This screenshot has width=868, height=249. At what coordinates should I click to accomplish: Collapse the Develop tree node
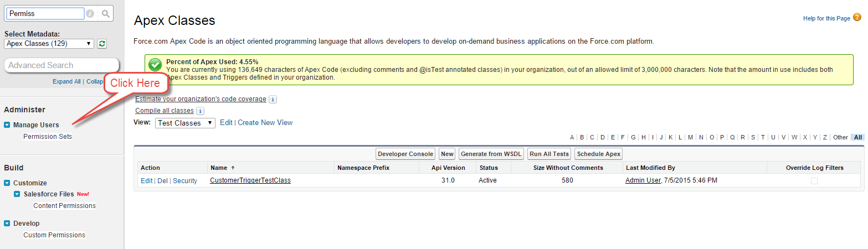[7, 224]
